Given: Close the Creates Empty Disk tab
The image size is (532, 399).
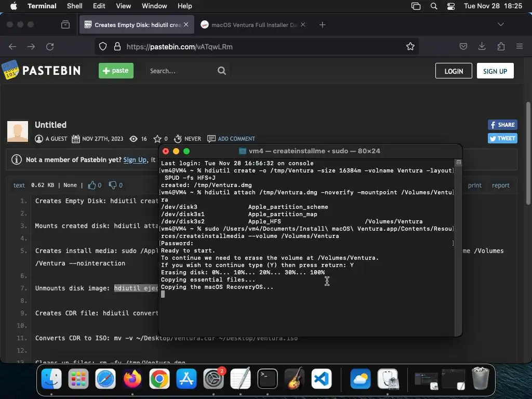Looking at the screenshot, I should [x=186, y=25].
